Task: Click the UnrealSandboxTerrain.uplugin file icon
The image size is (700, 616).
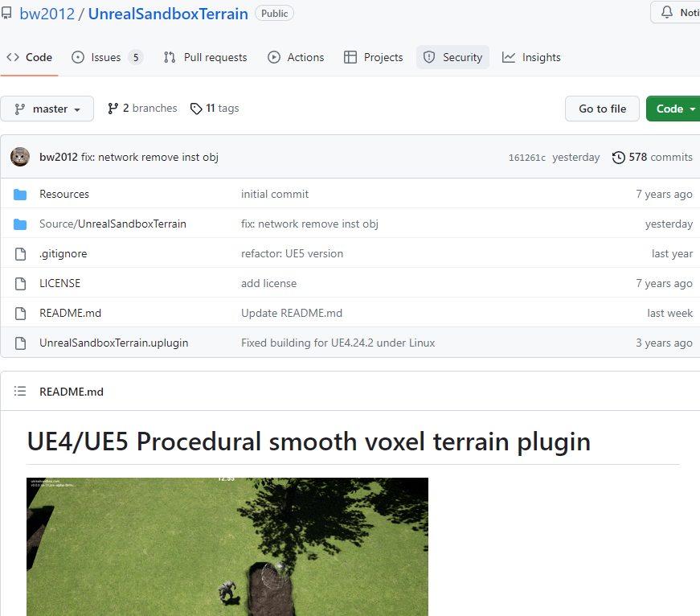Action: 21,343
